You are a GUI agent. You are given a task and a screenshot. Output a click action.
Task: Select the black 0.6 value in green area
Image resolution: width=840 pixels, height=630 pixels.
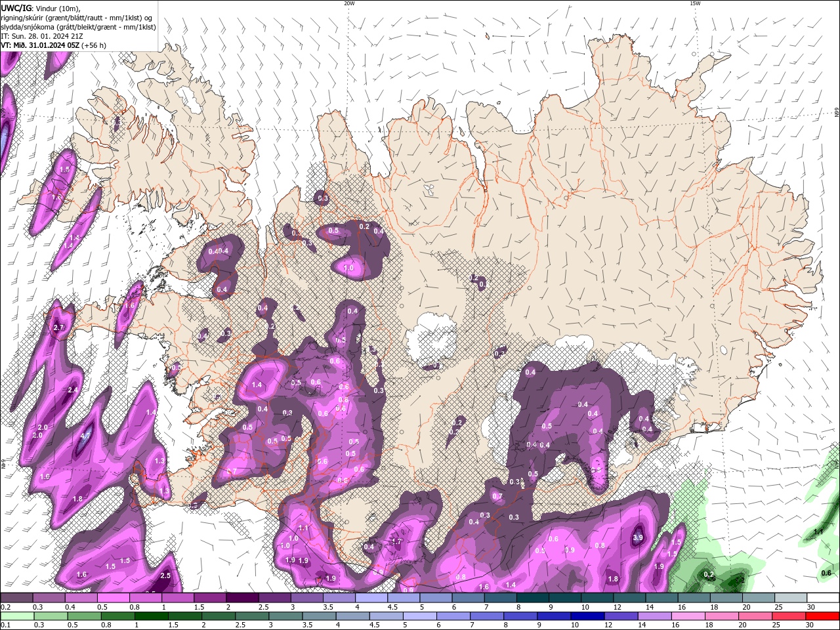pyautogui.click(x=826, y=573)
